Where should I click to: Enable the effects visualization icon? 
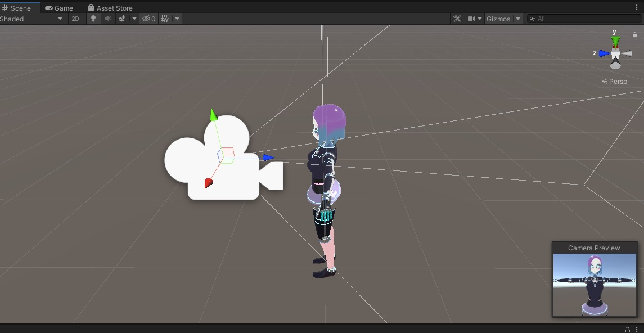[x=123, y=19]
